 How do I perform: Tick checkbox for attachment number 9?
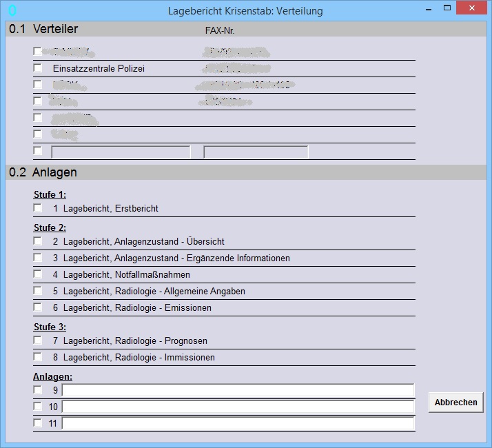(x=38, y=390)
